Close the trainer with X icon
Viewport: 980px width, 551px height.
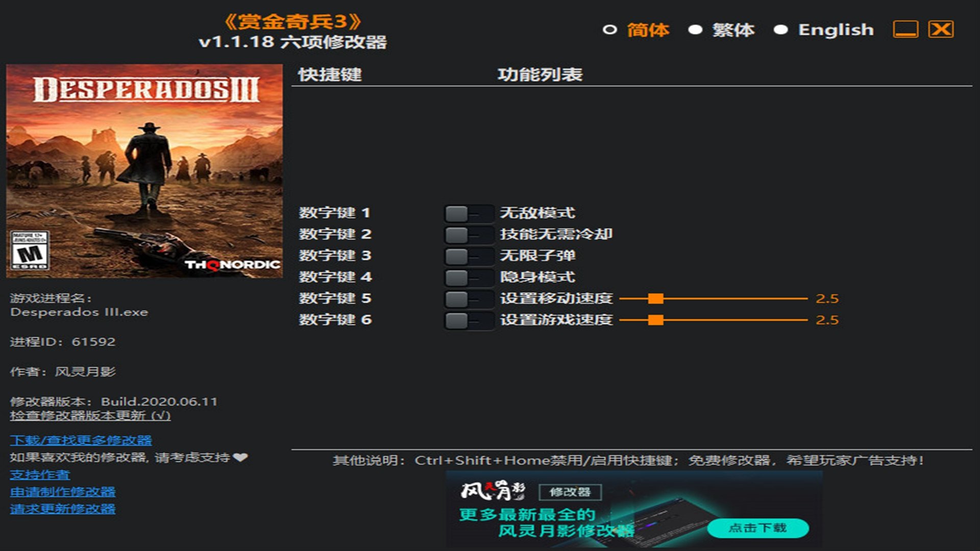coord(940,29)
